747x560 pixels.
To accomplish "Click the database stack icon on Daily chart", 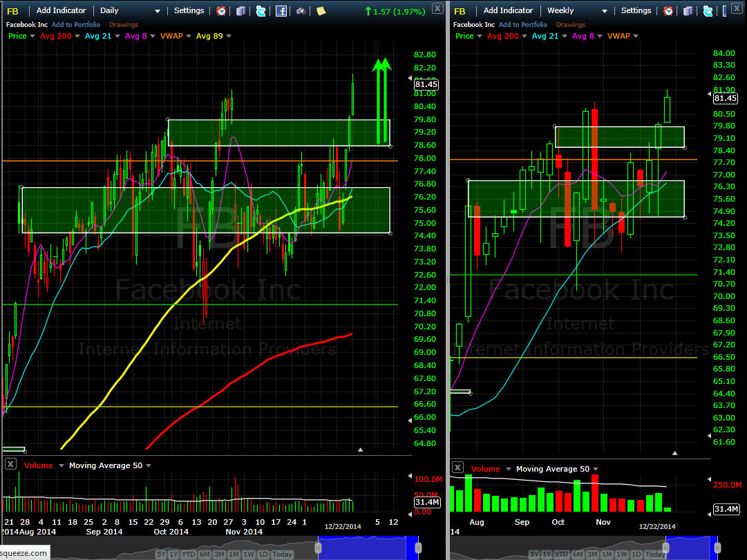I will pyautogui.click(x=240, y=11).
